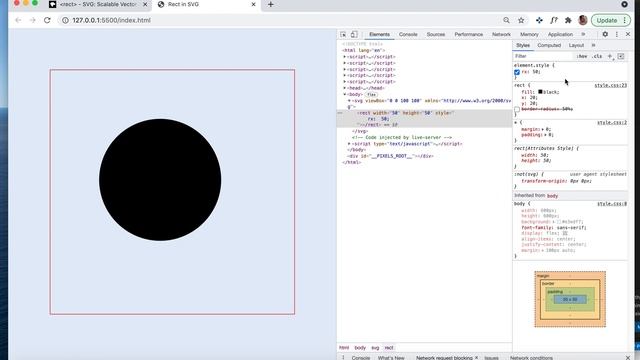Click the zoom magnifier icon in address bar
The width and height of the screenshot is (640, 360).
506,20
